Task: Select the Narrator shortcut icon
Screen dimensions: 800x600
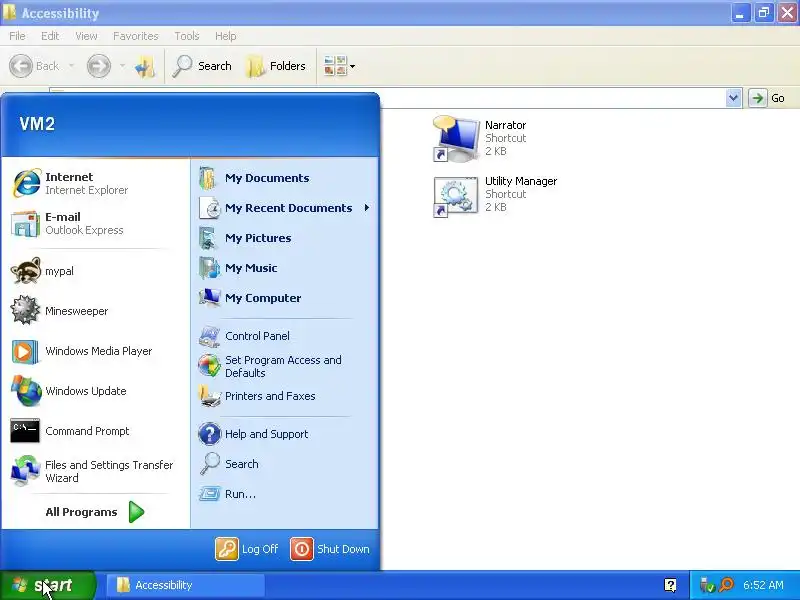Action: pos(456,138)
